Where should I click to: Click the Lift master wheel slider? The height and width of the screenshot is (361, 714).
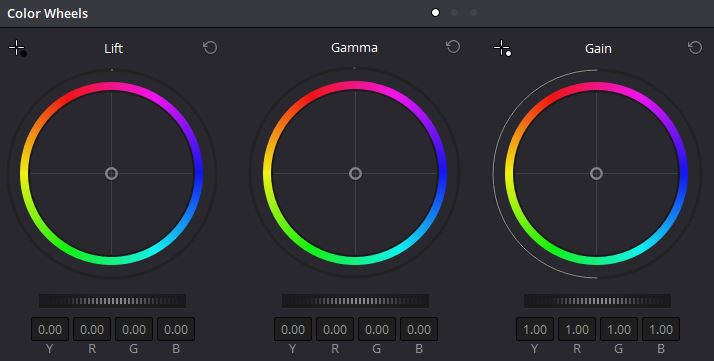(x=112, y=301)
